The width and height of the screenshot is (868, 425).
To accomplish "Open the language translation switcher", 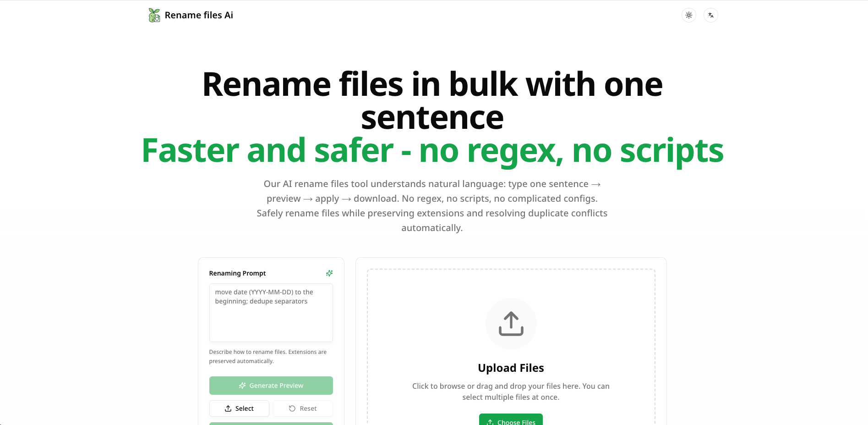I will click(x=710, y=15).
